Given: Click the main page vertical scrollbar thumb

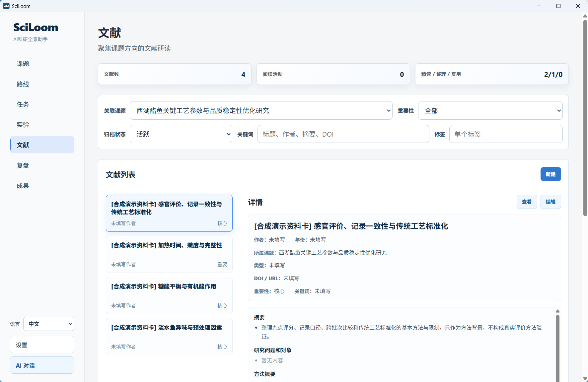Looking at the screenshot, I should 585,118.
